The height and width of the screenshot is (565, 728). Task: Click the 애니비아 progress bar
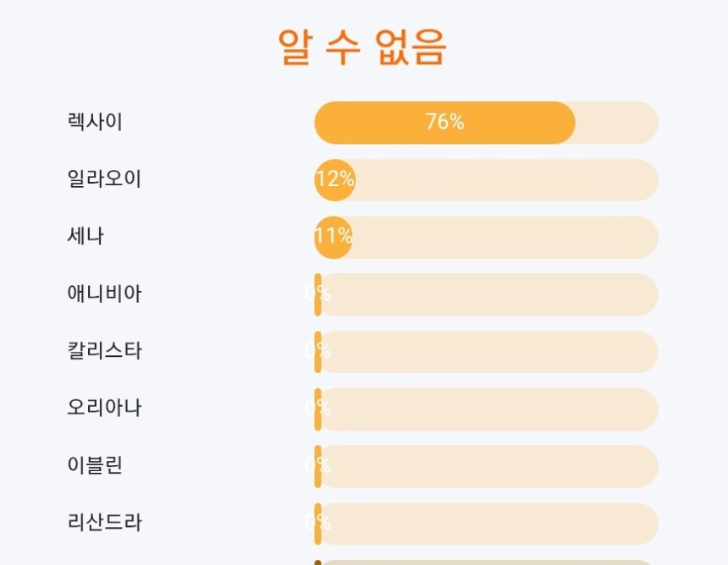click(487, 294)
